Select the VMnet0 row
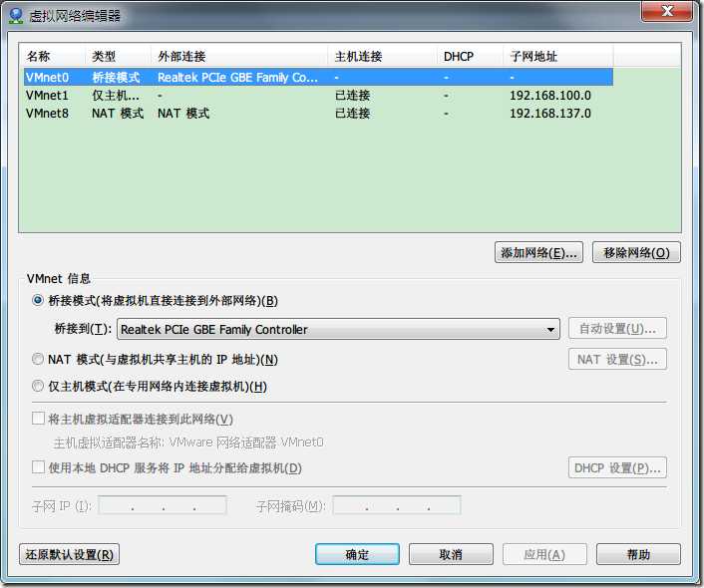704x588 pixels. [318, 77]
